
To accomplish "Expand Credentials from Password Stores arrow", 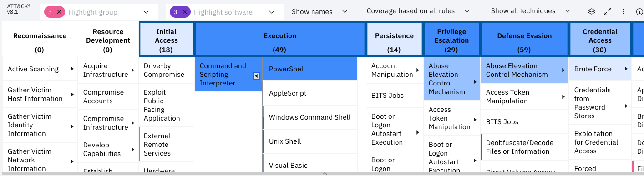I will [x=626, y=106].
